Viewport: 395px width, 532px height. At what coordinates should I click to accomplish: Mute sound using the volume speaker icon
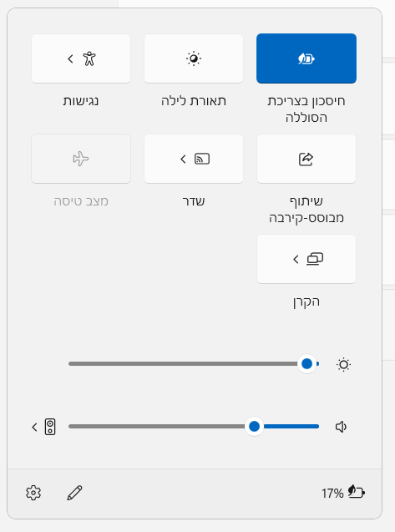coord(341,427)
